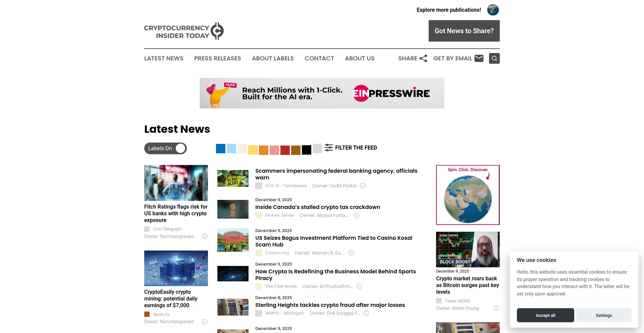Read Inside Canada's stalled crypto tax crackdown
Screen dimensions: 644x333
[x=318, y=207]
